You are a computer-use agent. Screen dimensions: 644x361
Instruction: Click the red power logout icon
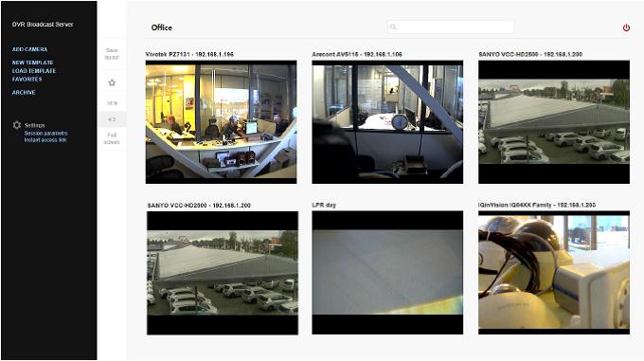(626, 27)
